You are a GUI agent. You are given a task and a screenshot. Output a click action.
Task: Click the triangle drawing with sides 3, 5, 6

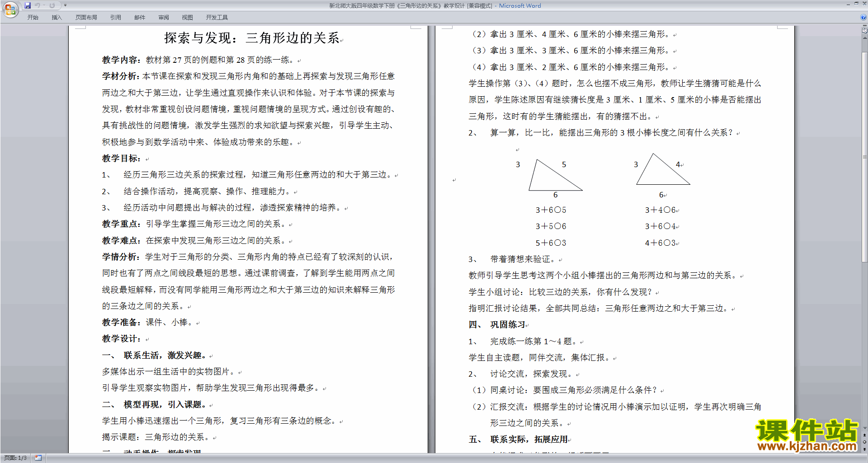(555, 175)
